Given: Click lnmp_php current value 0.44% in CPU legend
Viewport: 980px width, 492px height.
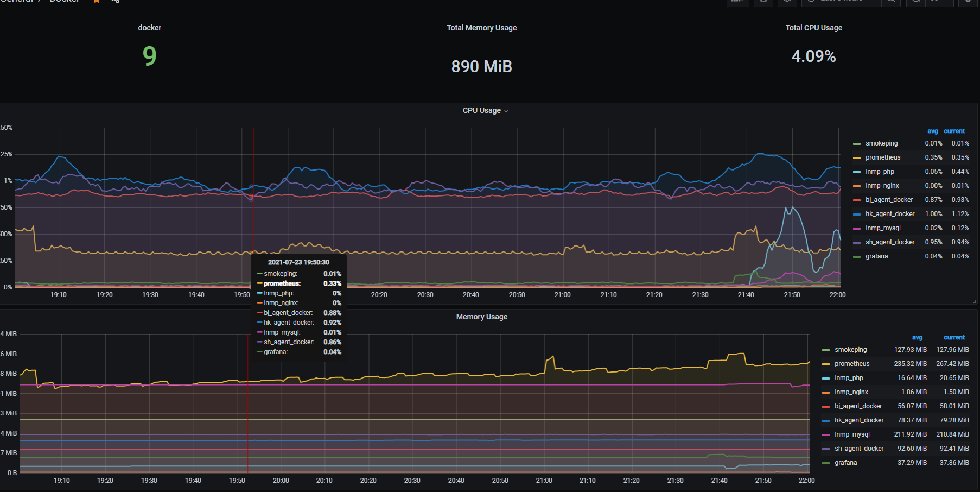Looking at the screenshot, I should 960,172.
